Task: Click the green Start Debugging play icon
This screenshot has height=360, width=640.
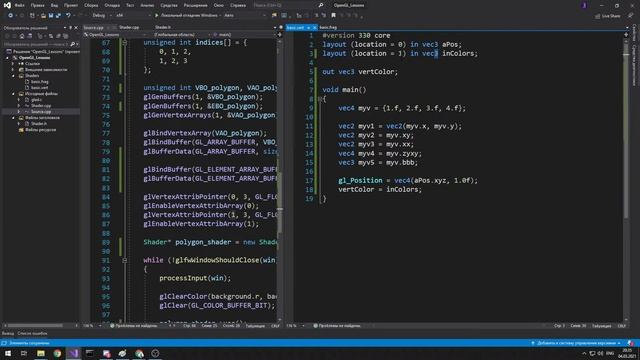Action: pos(156,16)
